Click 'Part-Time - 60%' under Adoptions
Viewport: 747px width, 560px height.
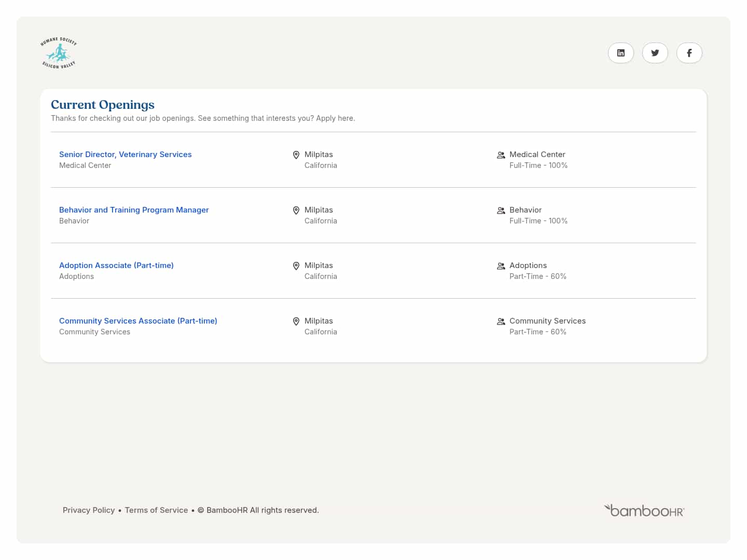point(538,276)
